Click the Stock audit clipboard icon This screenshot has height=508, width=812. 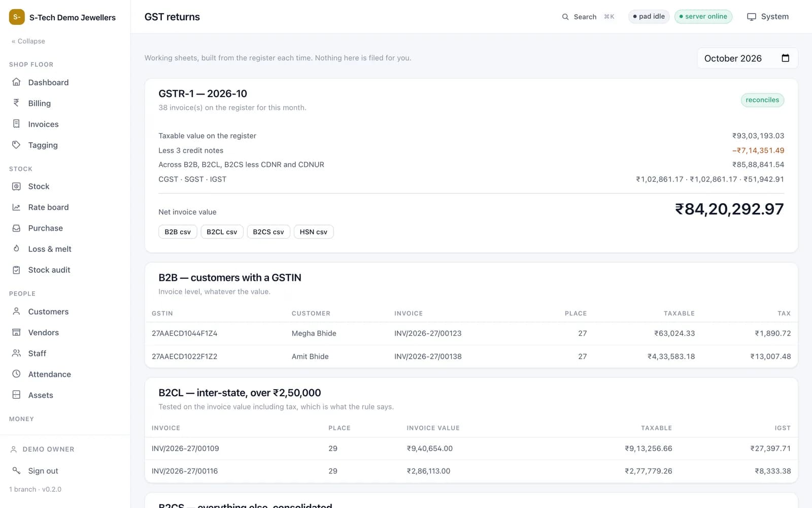pyautogui.click(x=16, y=270)
